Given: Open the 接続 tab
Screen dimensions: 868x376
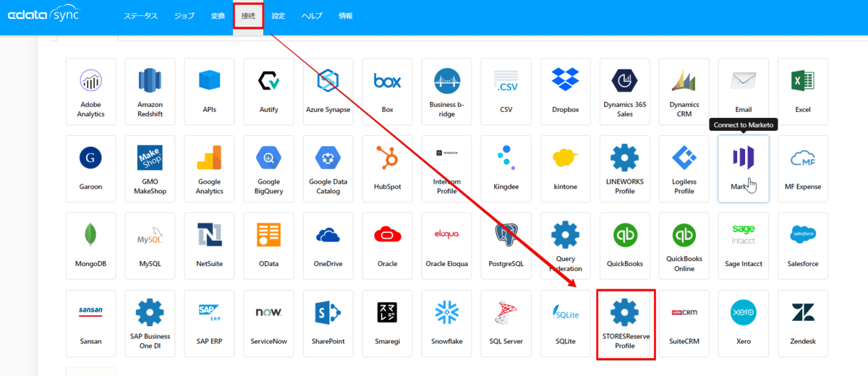Looking at the screenshot, I should (x=248, y=16).
